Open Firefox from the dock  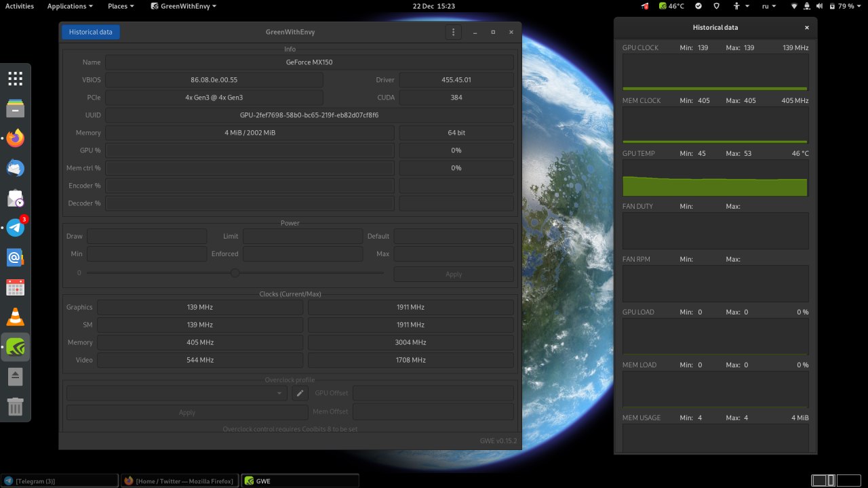pyautogui.click(x=16, y=139)
